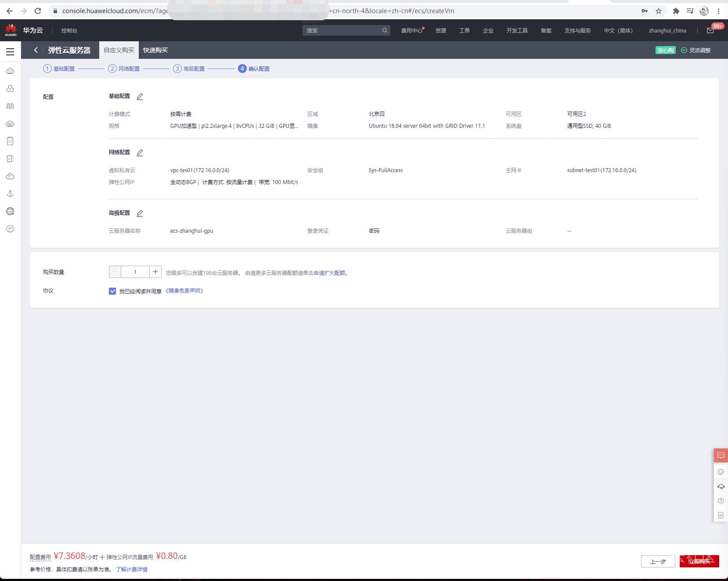Click the truncated GPU加速型 specification text
The height and width of the screenshot is (581, 728).
click(x=234, y=126)
